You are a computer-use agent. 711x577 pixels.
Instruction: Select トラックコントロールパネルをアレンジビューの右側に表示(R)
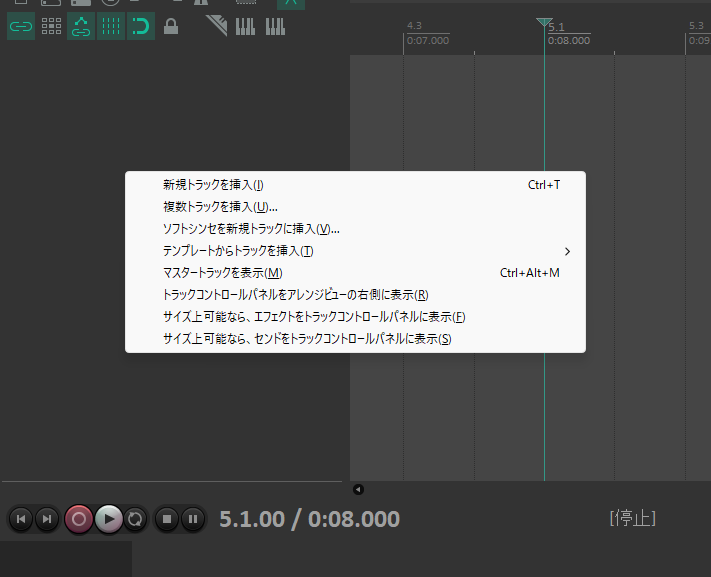355,295
